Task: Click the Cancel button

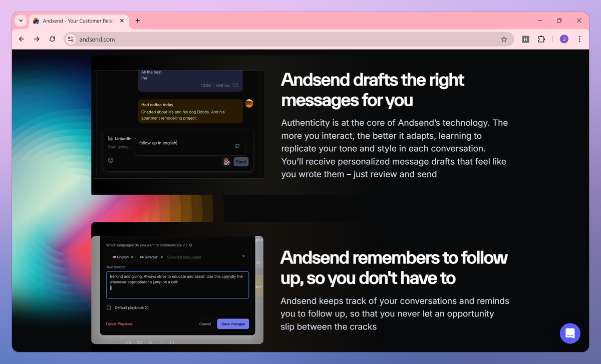Action: (x=205, y=324)
